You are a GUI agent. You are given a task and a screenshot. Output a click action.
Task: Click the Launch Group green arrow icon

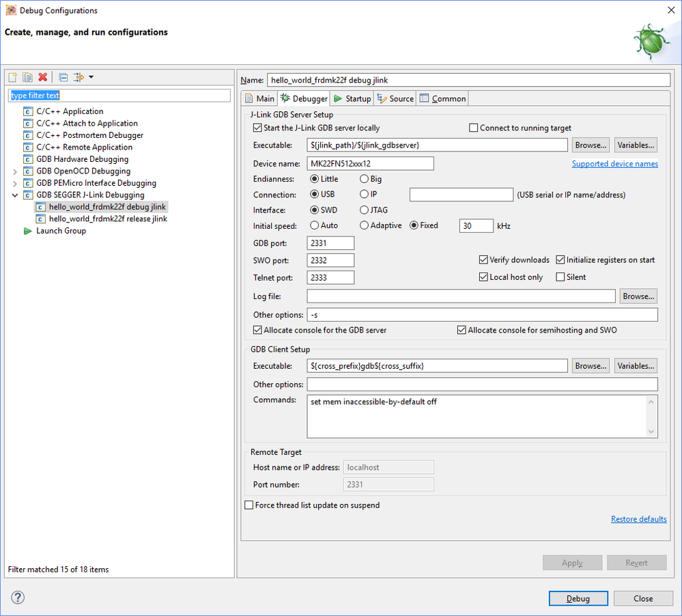tap(28, 231)
